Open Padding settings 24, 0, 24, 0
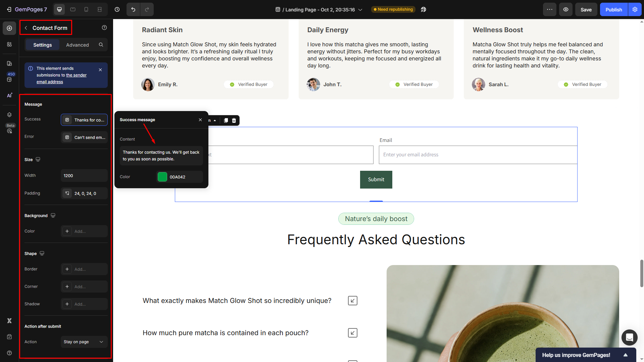 pos(84,193)
